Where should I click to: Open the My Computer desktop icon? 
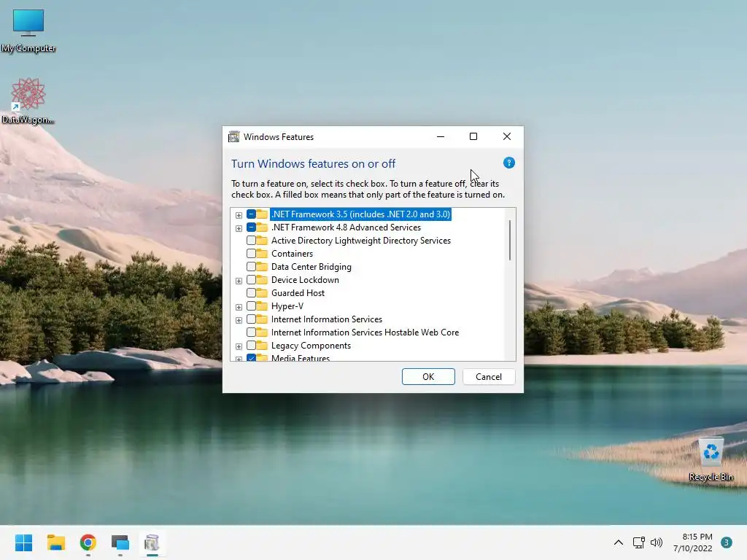[x=28, y=31]
